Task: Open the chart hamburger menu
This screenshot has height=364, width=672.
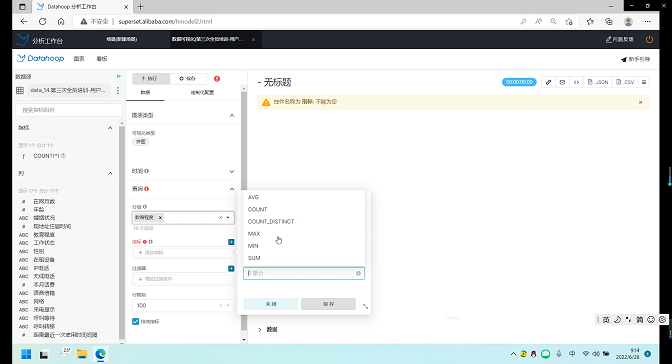Action: [x=644, y=82]
